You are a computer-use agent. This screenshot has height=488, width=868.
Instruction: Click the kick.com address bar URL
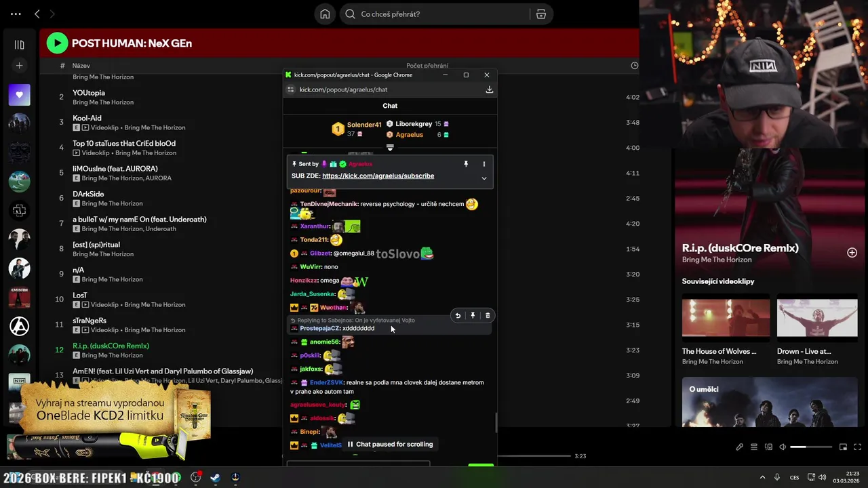point(343,89)
